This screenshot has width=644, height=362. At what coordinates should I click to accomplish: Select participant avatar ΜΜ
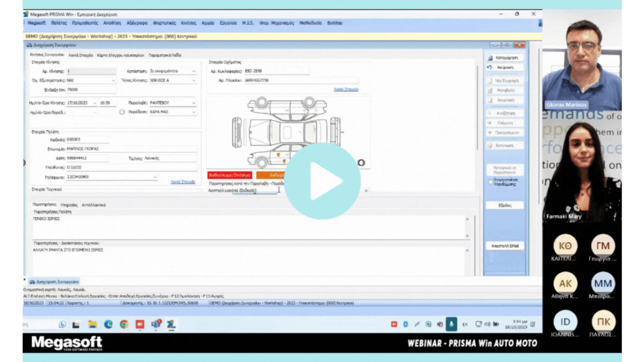click(603, 283)
